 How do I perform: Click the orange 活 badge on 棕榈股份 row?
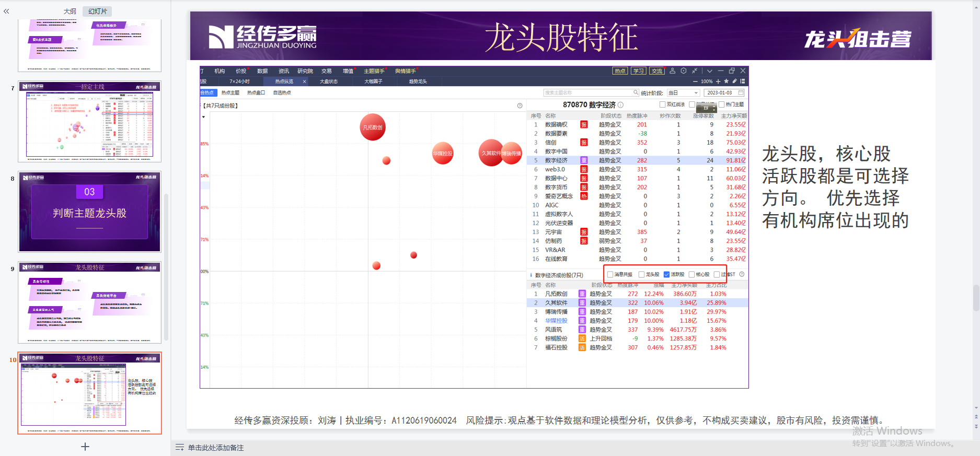tap(582, 338)
